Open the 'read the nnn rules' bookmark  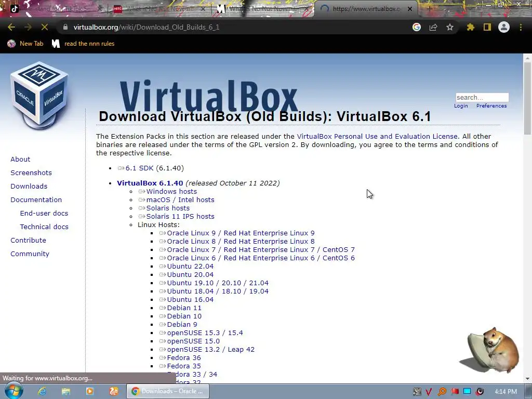point(83,44)
